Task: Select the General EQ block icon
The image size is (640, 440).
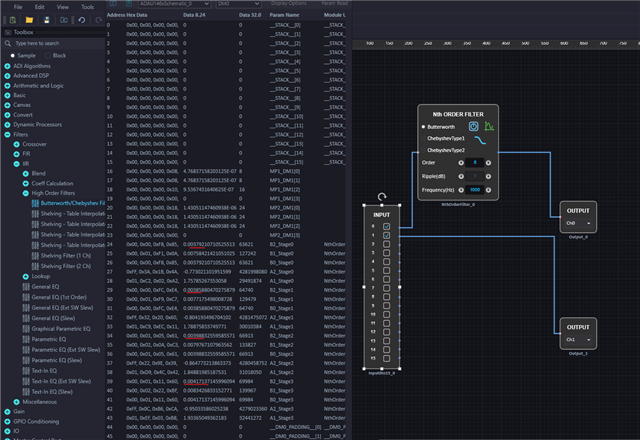Action: [x=26, y=287]
